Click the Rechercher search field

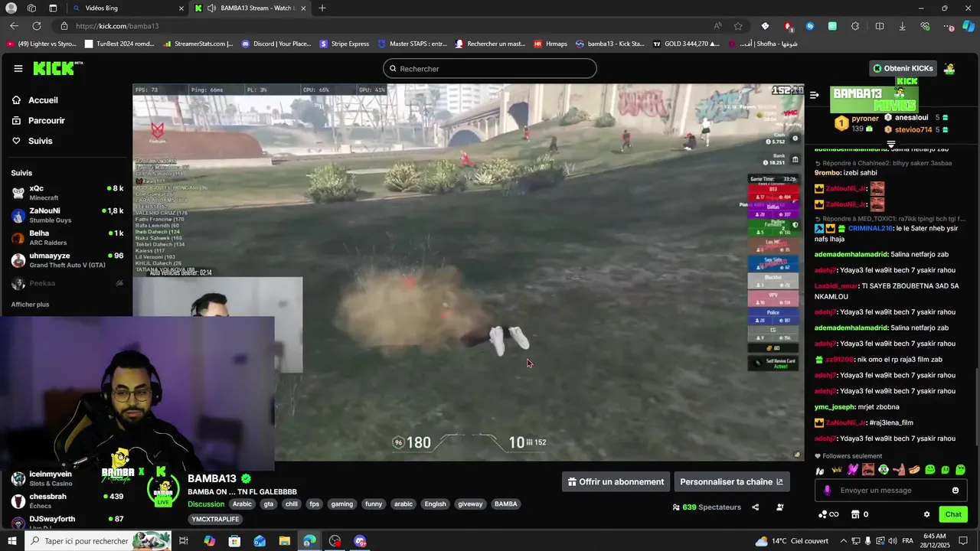click(490, 68)
